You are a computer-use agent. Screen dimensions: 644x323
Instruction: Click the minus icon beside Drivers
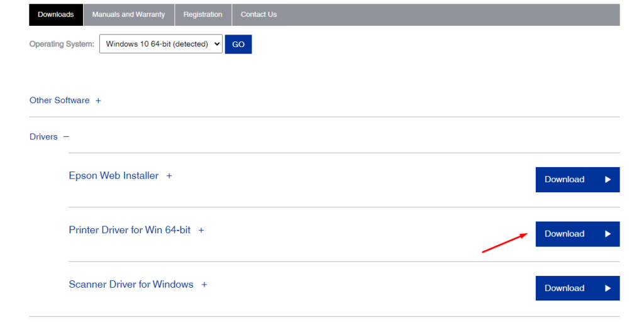(66, 137)
